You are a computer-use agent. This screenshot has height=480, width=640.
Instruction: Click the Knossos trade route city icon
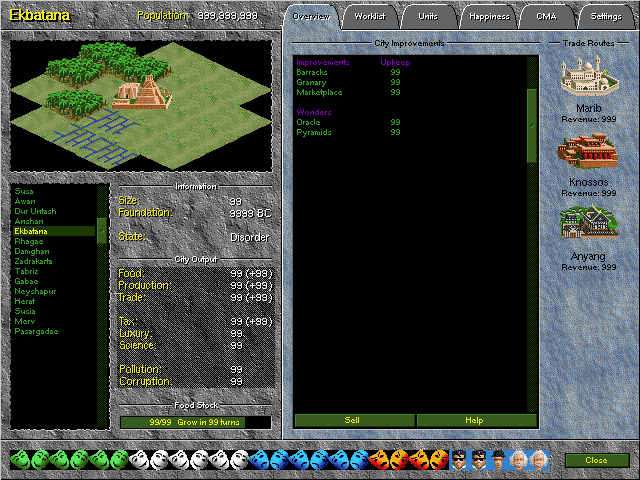click(x=588, y=151)
